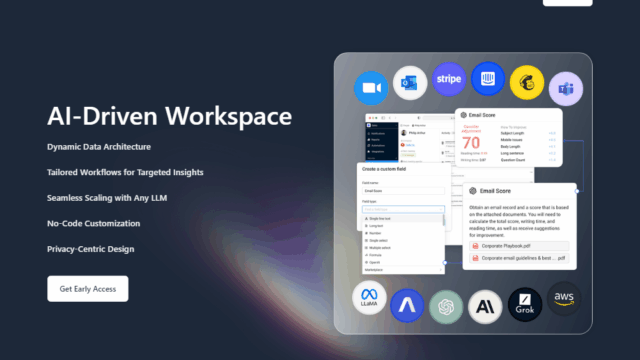Click the Intercom integration icon

coord(488,79)
